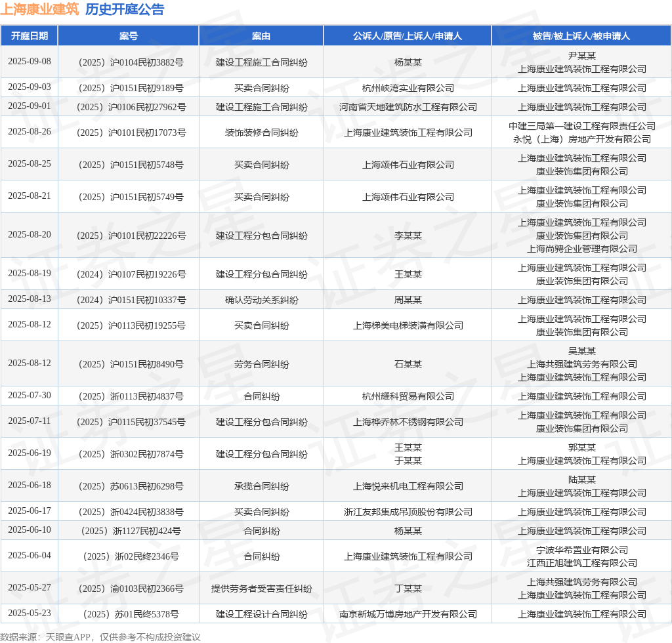Screen dimensions: 672x643
Task: Click plaintiff 上海悦来机电工程有限公司
Action: click(x=408, y=486)
